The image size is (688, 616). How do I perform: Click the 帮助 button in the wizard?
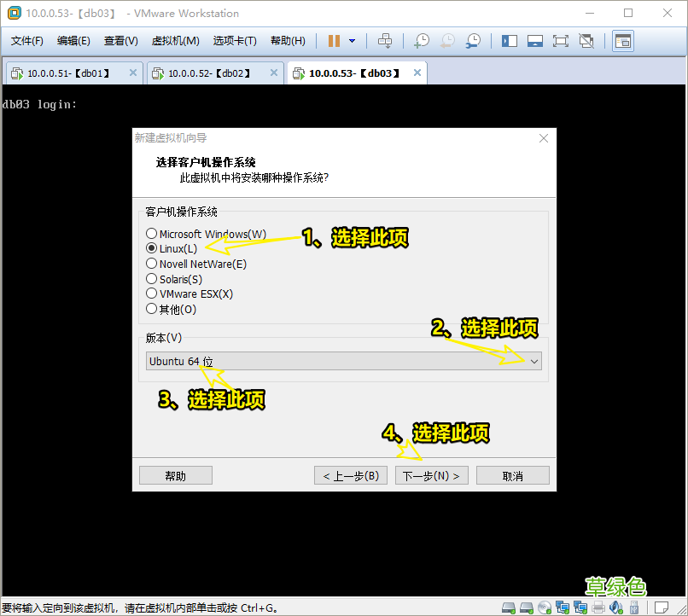[176, 476]
